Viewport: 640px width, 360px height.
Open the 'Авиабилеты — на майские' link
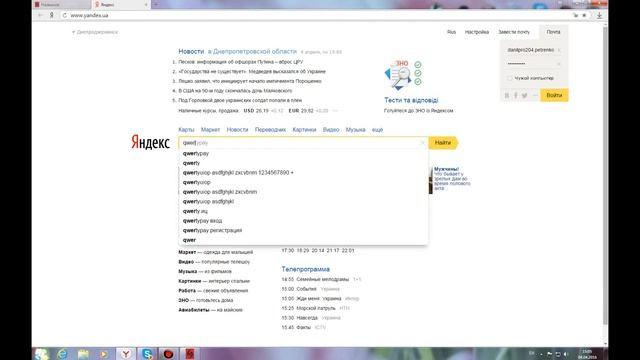click(x=210, y=310)
